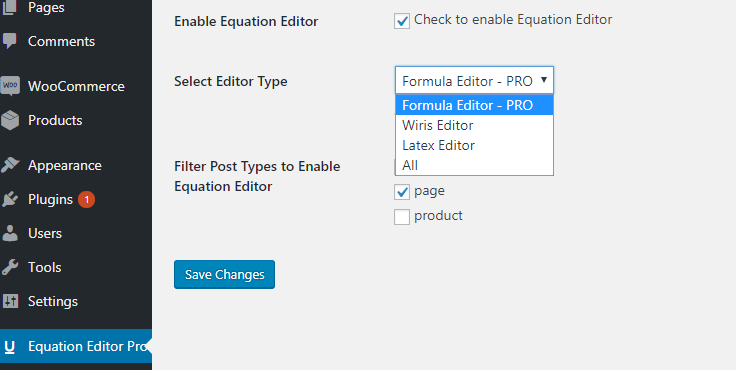Click the Products box icon
736x370 pixels.
click(10, 120)
